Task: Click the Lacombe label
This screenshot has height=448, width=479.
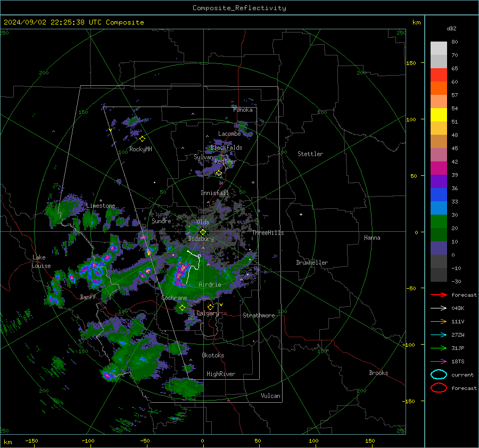Action: [x=229, y=134]
